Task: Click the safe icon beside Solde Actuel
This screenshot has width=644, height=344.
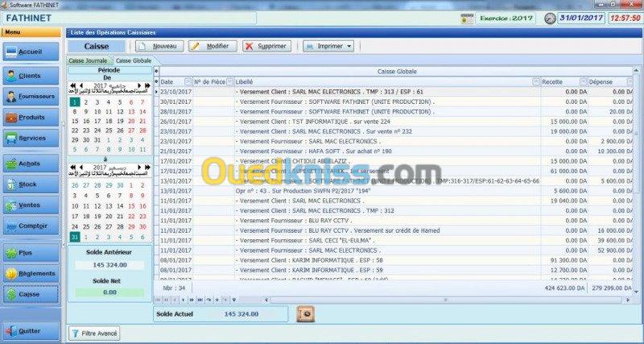Action: click(306, 313)
